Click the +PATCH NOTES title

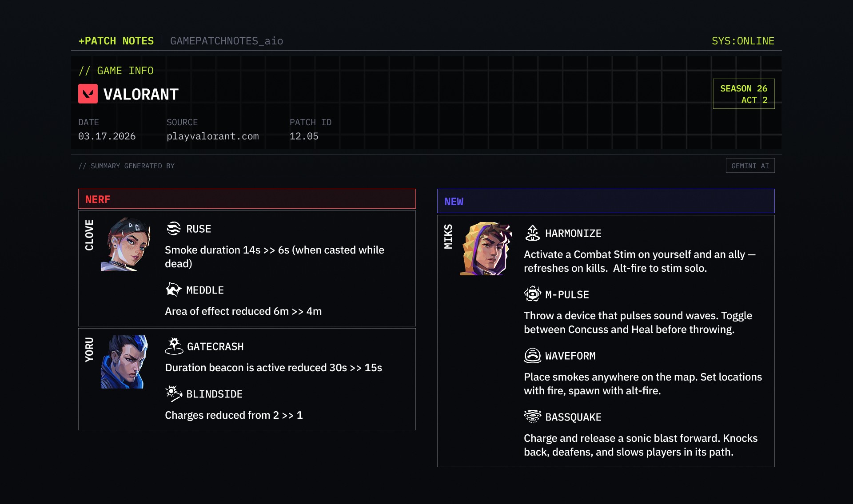[116, 41]
